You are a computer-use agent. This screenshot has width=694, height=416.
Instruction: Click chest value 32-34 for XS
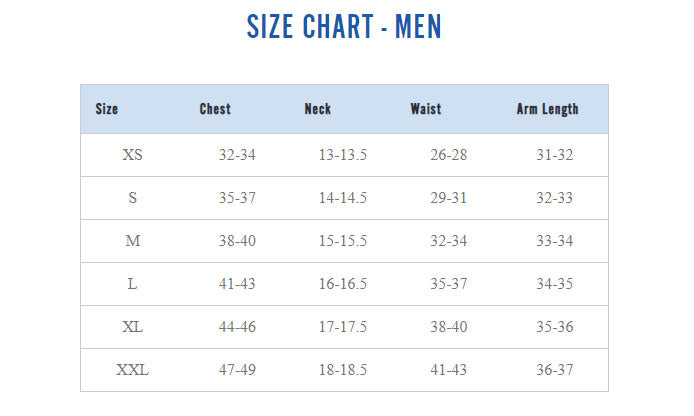pyautogui.click(x=237, y=155)
